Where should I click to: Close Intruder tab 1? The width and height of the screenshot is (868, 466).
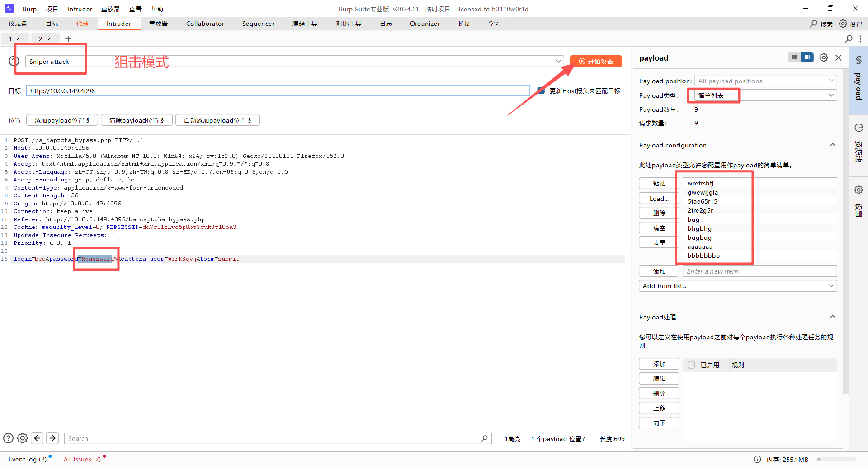pos(19,39)
